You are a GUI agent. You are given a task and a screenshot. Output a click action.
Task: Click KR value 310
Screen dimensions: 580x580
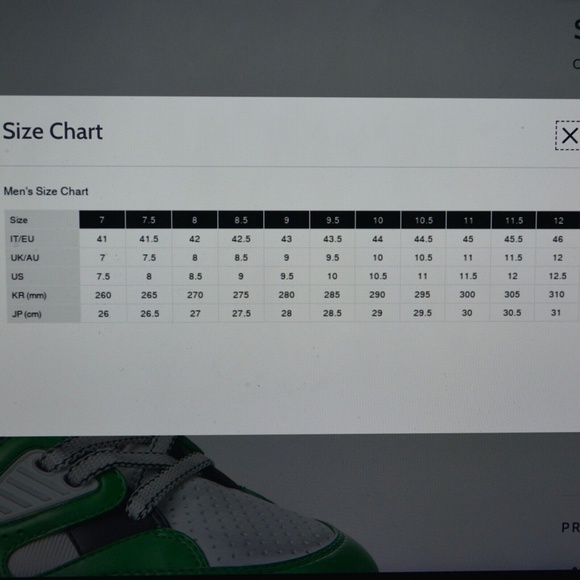(557, 294)
